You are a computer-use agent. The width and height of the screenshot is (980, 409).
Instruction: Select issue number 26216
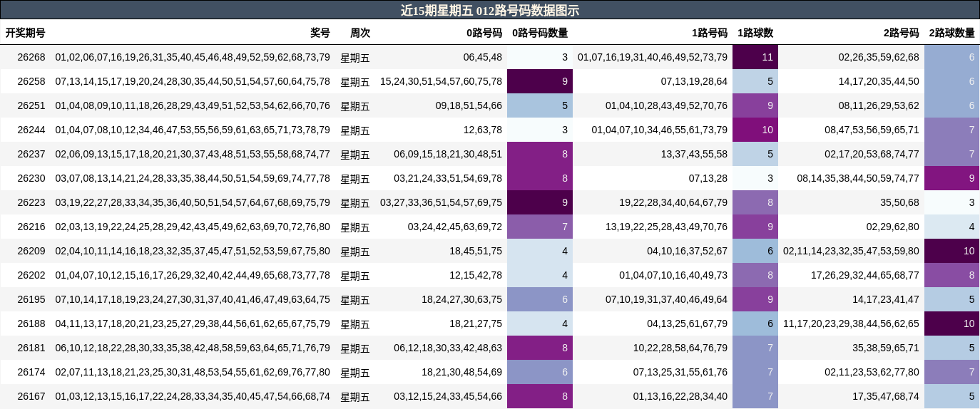(x=31, y=227)
